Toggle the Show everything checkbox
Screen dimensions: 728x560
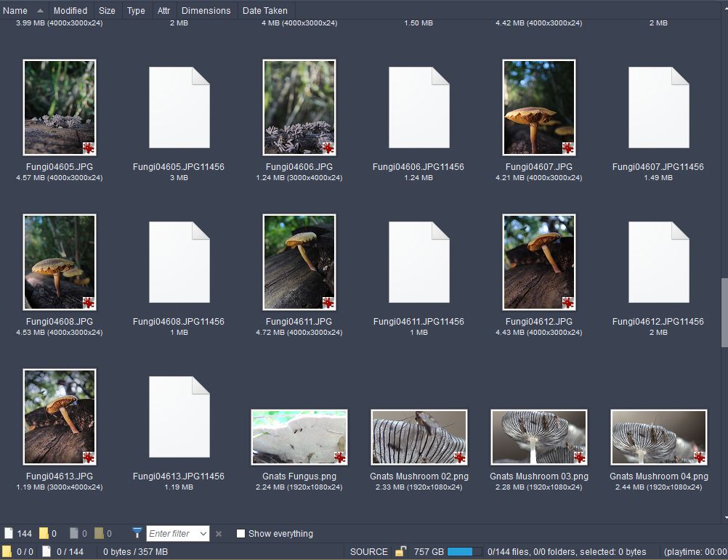240,534
